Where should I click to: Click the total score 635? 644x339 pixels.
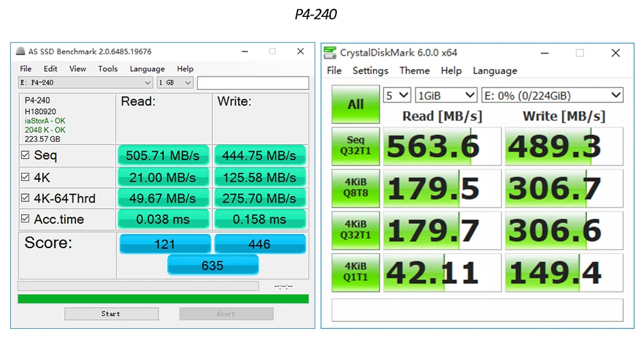213,265
